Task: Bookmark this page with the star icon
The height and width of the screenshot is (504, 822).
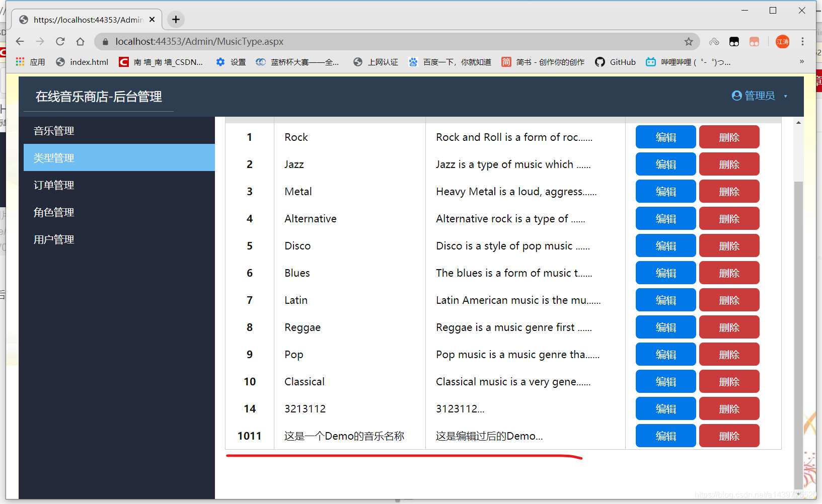Action: pyautogui.click(x=689, y=42)
